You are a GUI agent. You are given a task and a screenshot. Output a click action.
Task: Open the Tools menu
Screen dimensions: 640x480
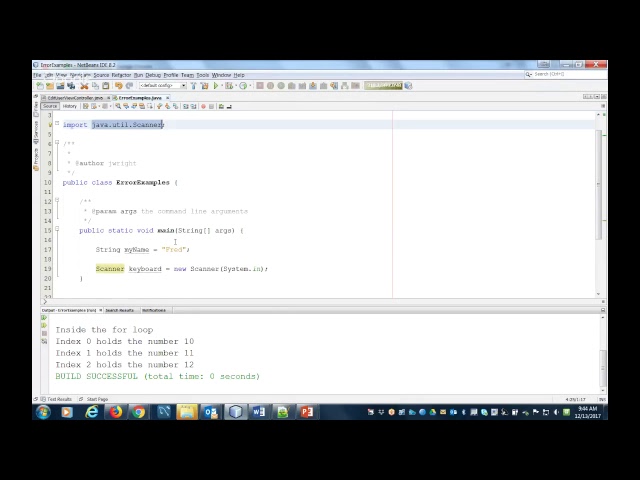(202, 75)
